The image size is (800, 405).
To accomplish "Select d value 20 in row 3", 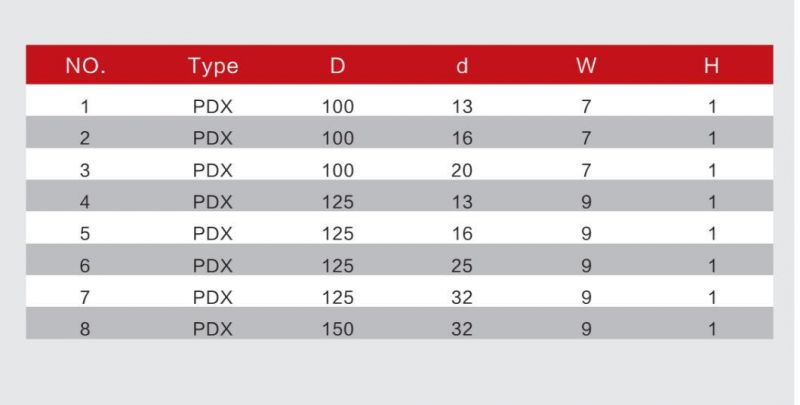I will [x=462, y=170].
